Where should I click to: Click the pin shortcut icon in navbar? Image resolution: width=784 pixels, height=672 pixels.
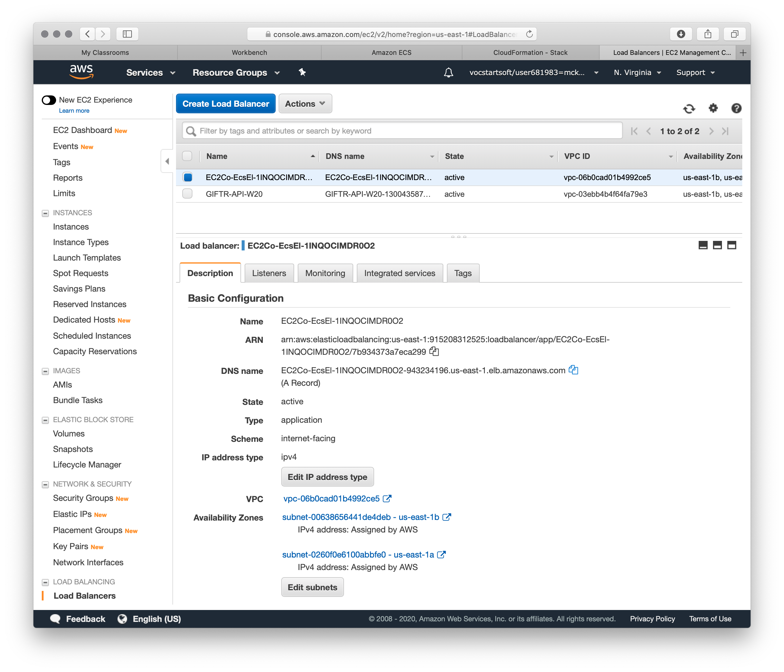click(302, 72)
